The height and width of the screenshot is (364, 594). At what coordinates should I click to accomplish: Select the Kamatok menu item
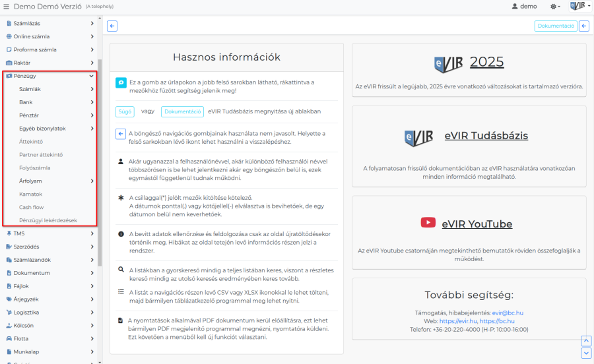coord(30,194)
